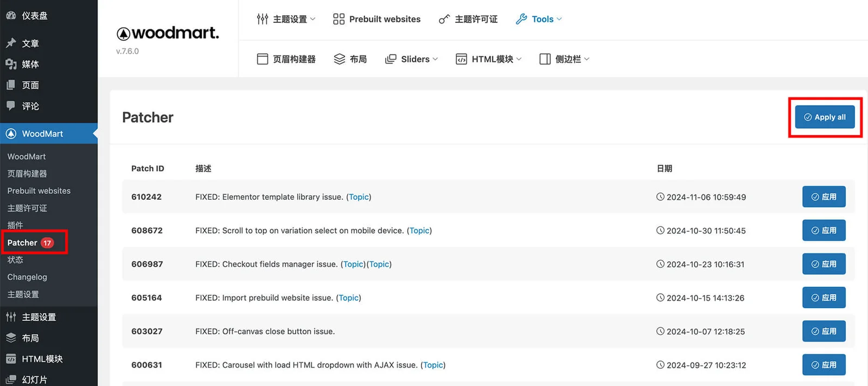Screen dimensions: 868x386
Task: Open the 仪表盘 dashboard icon in sidebar
Action: 11,16
